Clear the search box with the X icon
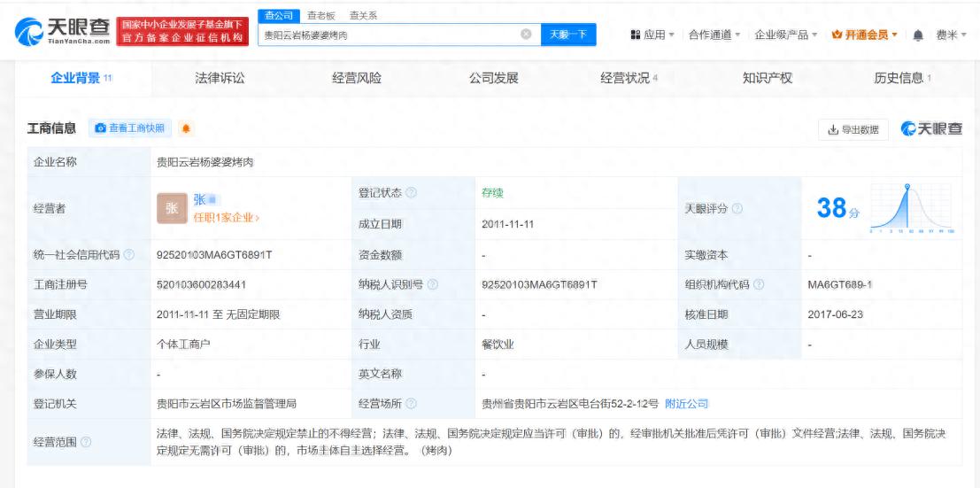This screenshot has width=980, height=488. coord(525,35)
